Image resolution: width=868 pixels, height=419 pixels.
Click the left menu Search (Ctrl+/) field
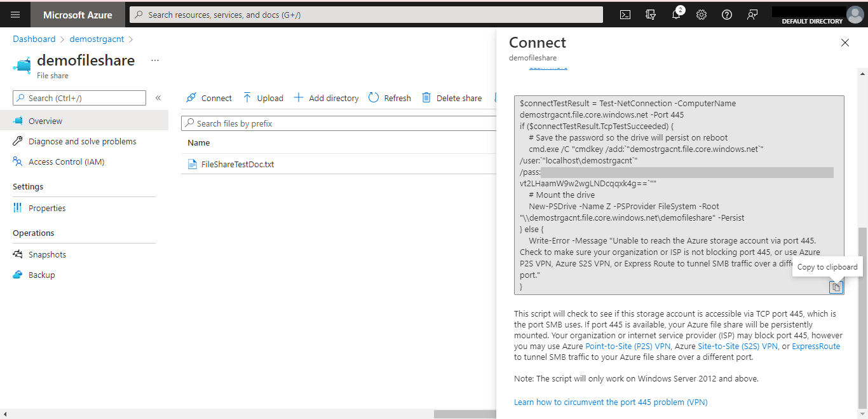pyautogui.click(x=79, y=98)
